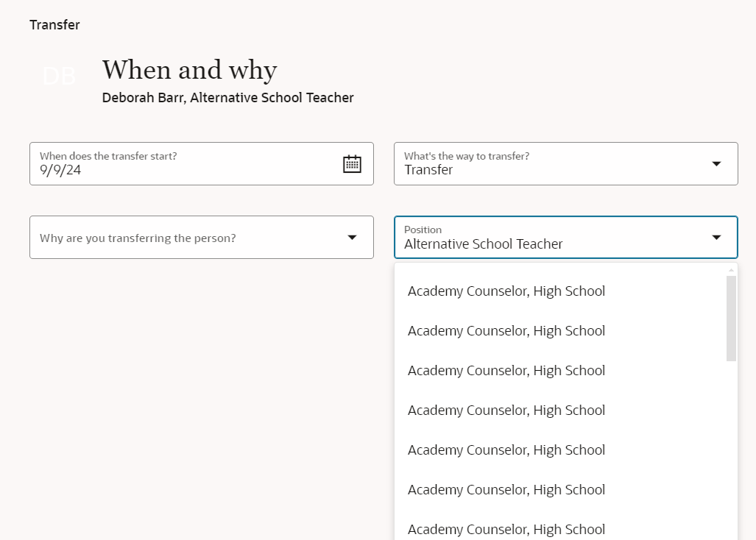
Task: Pick the third Academy Counselor list item
Action: pyautogui.click(x=506, y=370)
